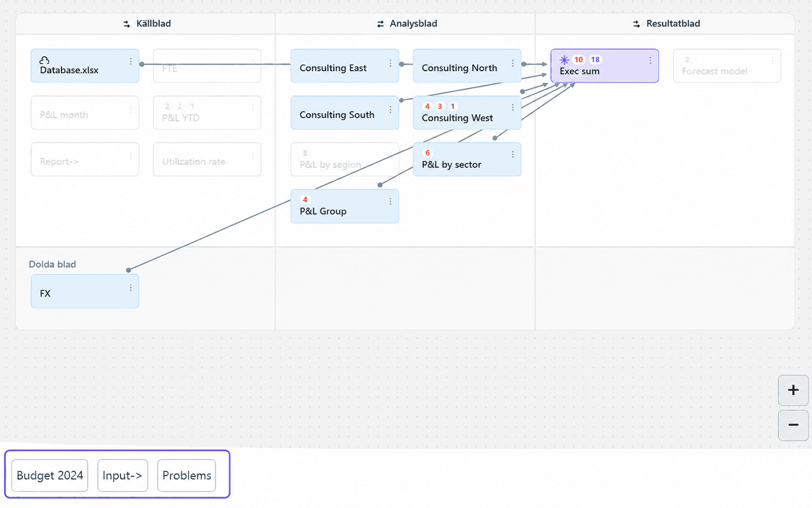This screenshot has height=508, width=812.
Task: Click the purple 18 badge on Exec sum
Action: (595, 59)
